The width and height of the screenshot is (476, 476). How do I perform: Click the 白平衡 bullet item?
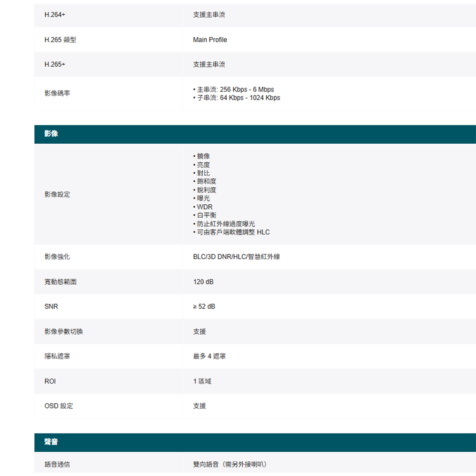tap(207, 215)
